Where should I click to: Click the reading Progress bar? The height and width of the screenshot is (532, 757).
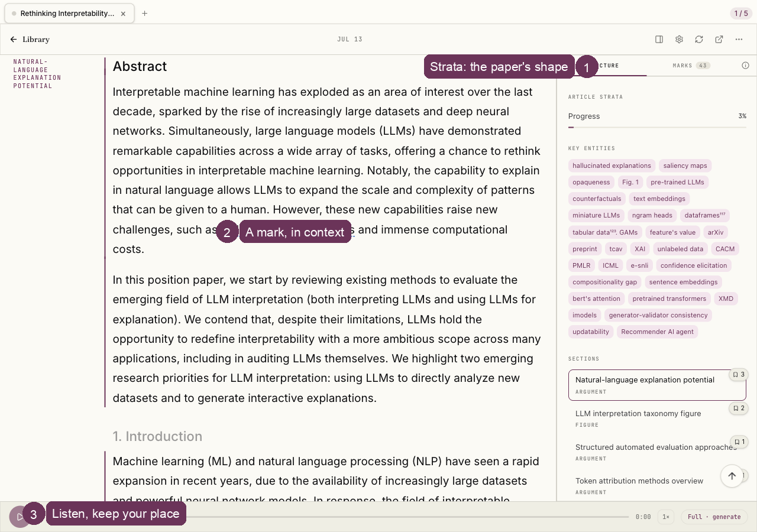tap(657, 127)
